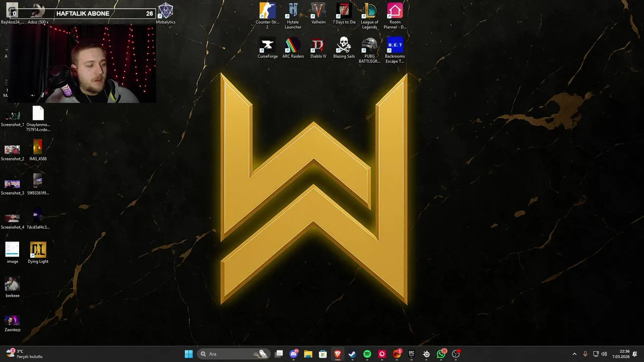The height and width of the screenshot is (362, 644).
Task: Select the Backrooms Escape Together icon
Action: point(395,50)
